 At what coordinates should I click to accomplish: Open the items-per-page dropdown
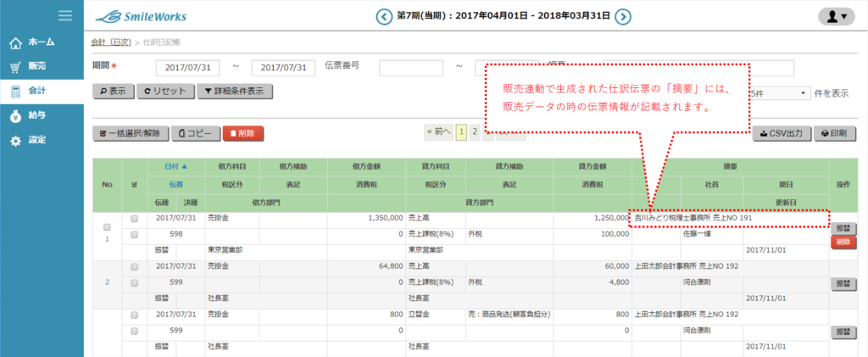tap(779, 92)
